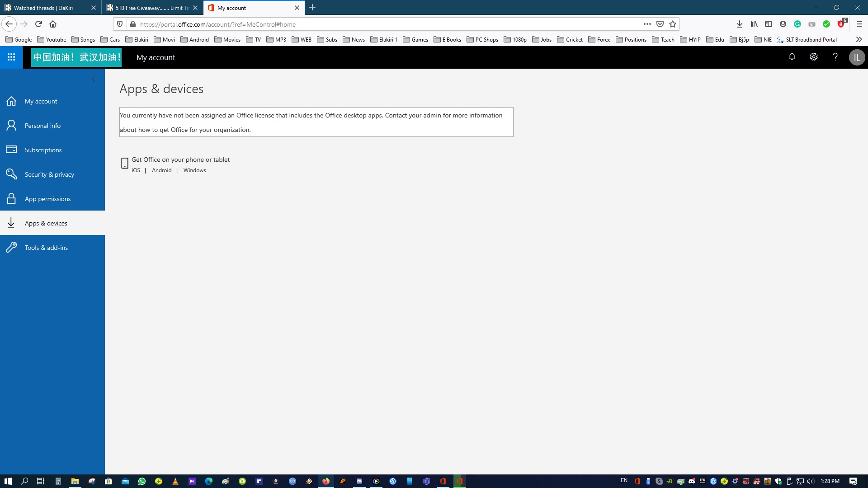This screenshot has height=488, width=868.
Task: Open the account avatar with initials IL
Action: pyautogui.click(x=857, y=57)
